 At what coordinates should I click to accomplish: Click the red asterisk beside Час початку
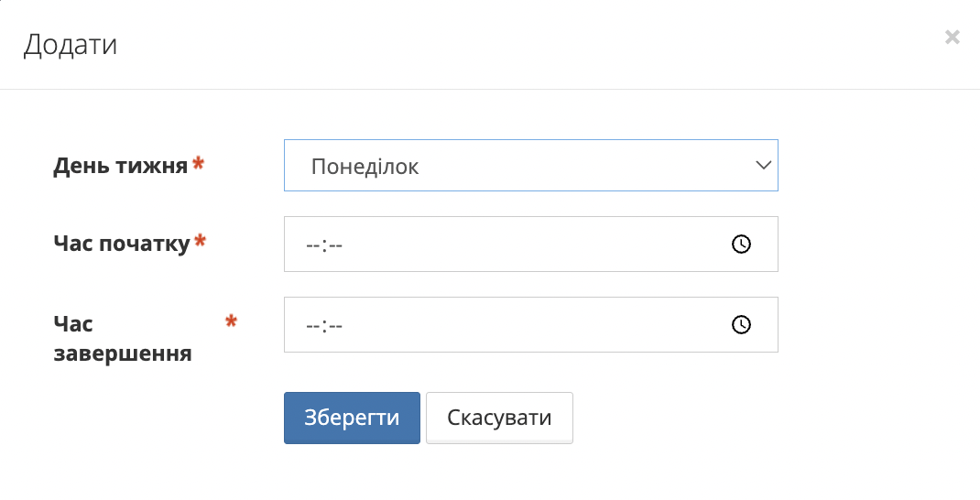[x=201, y=242]
